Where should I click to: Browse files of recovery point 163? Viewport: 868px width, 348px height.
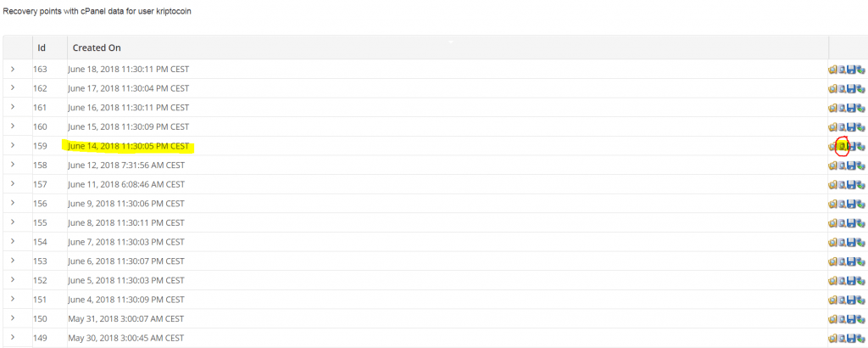(832, 70)
